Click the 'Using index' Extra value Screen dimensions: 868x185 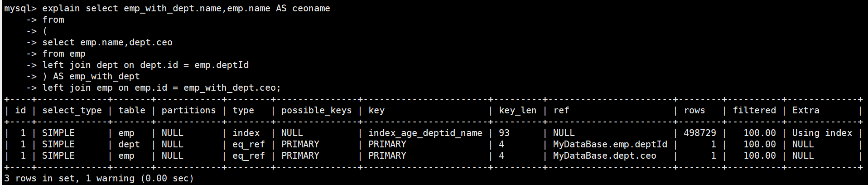pos(822,133)
